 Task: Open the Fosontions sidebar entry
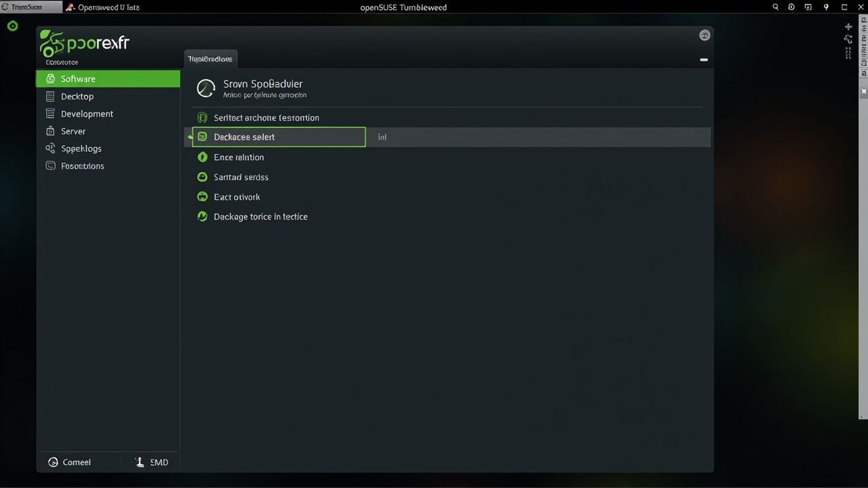click(108, 166)
